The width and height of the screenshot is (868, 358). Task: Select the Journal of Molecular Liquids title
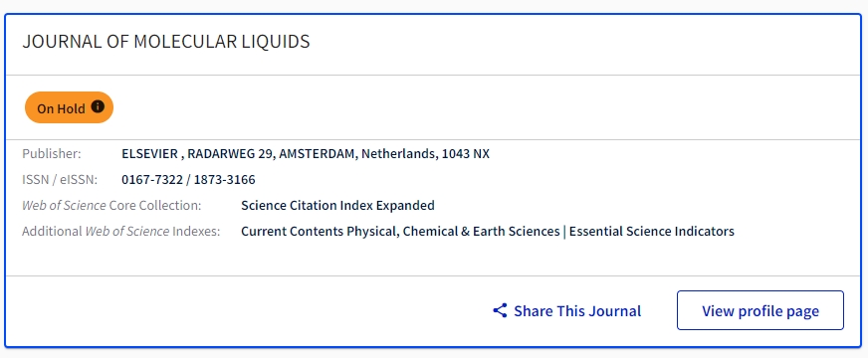click(x=166, y=42)
